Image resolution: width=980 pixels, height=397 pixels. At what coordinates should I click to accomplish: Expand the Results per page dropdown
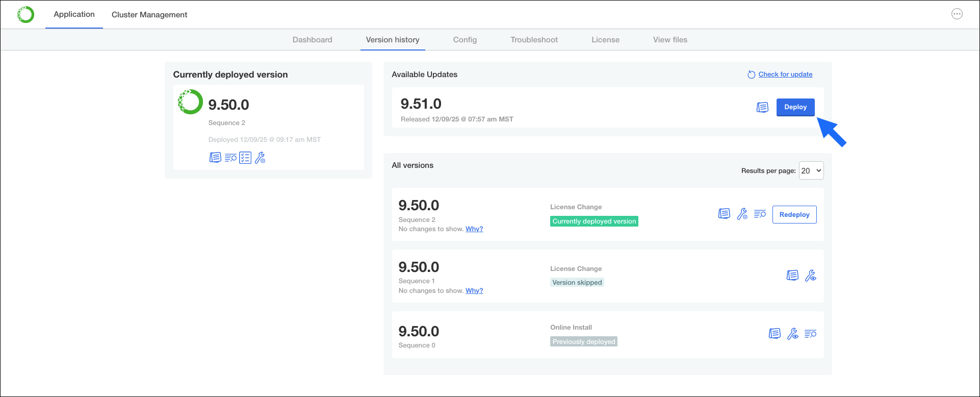[x=811, y=170]
